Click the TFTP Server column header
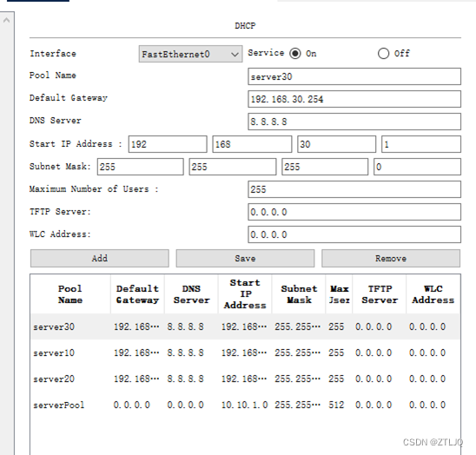 coord(380,294)
